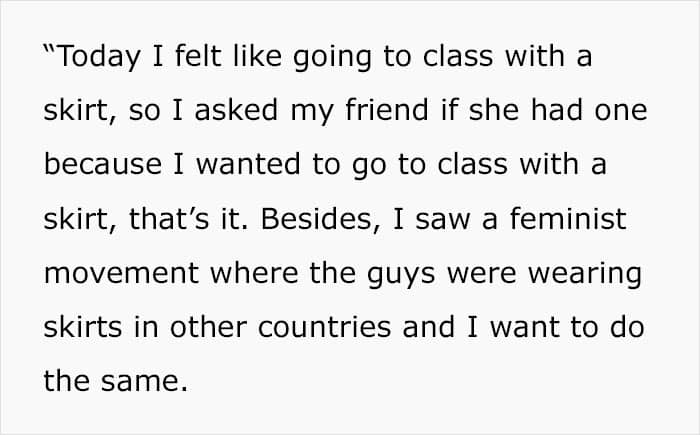Viewport: 700px width, 435px height.
Task: Click the word "asked" in the paragraph
Action: pos(236,110)
